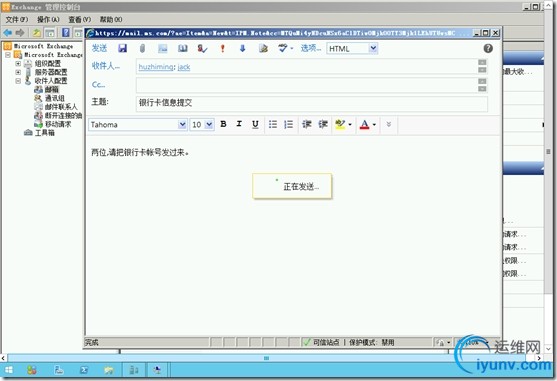Set high importance with the red exclamation icon
Viewport: 557px width, 381px height.
pos(223,48)
